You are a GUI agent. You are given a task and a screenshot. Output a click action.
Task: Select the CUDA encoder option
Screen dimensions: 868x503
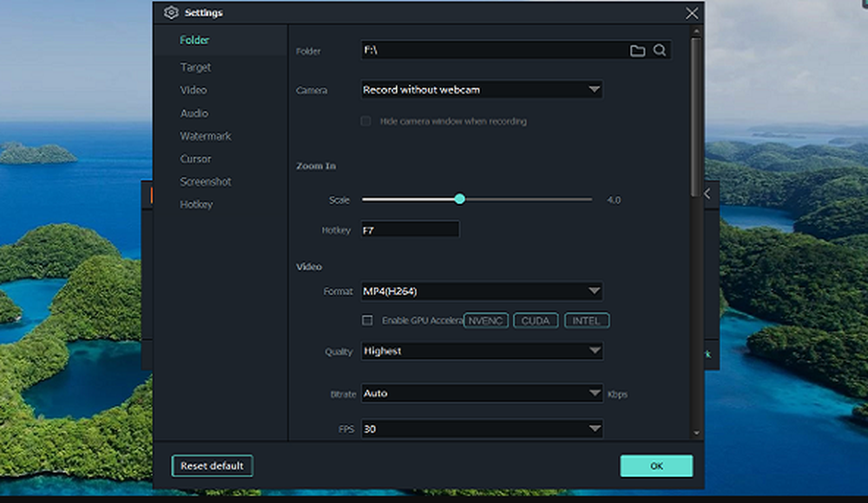click(x=536, y=321)
